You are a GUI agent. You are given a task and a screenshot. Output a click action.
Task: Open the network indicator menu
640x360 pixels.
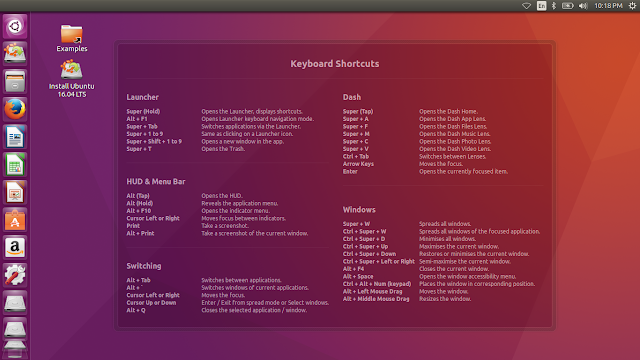coord(527,6)
